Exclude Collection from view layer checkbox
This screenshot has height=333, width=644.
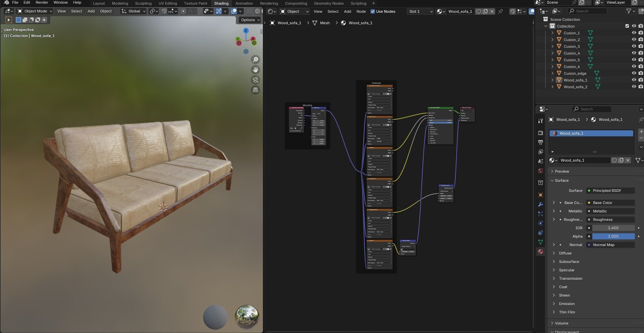(627, 26)
